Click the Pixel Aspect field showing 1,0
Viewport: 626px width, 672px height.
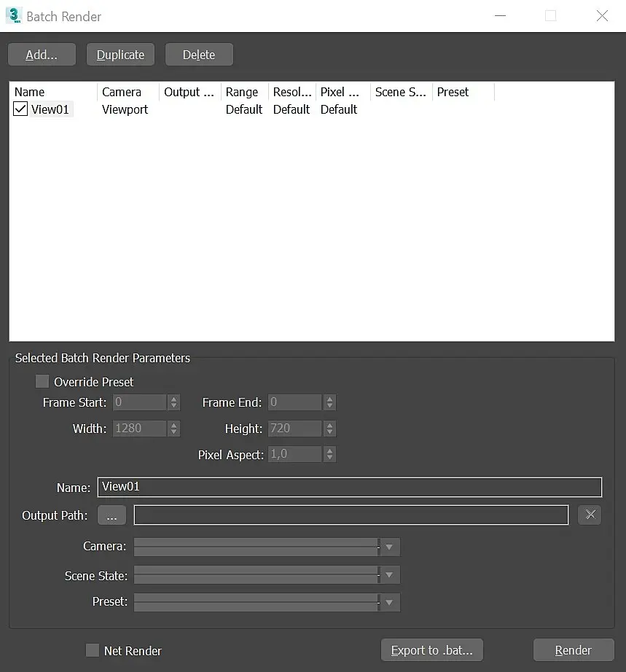click(295, 454)
